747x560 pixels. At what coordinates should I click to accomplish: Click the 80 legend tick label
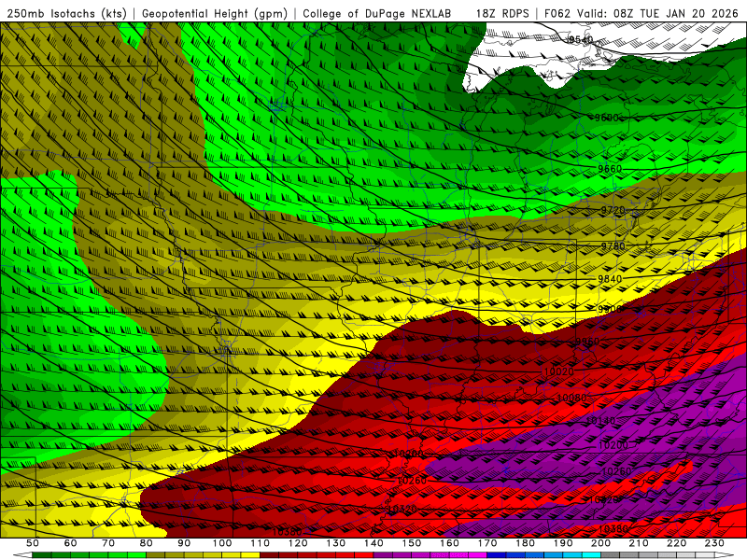point(147,543)
